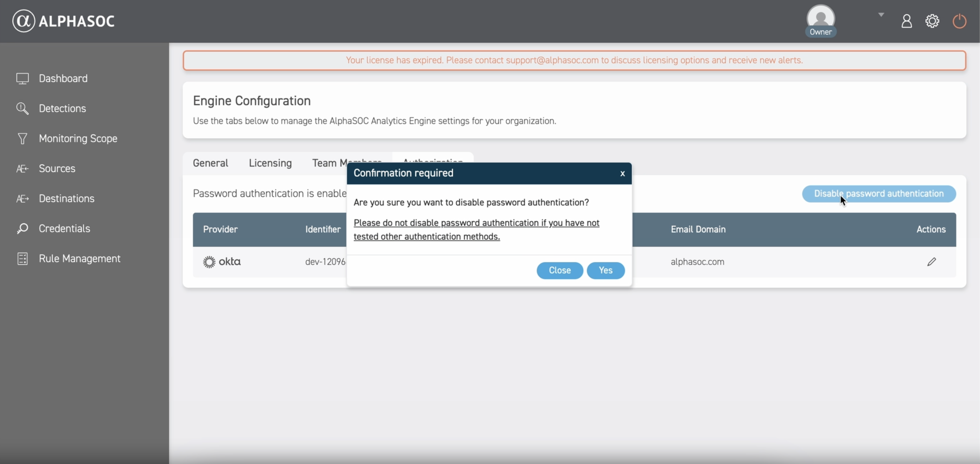Edit the Okta provider with pencil icon
This screenshot has height=464, width=980.
931,262
